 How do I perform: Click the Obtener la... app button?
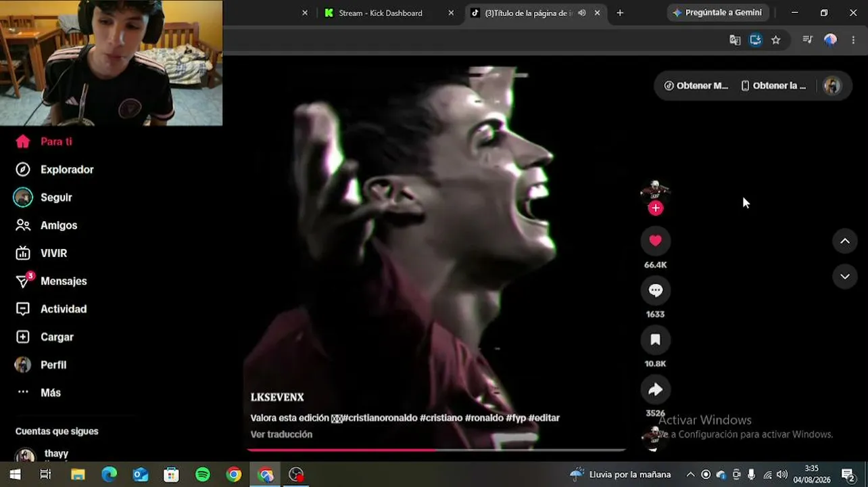[773, 86]
